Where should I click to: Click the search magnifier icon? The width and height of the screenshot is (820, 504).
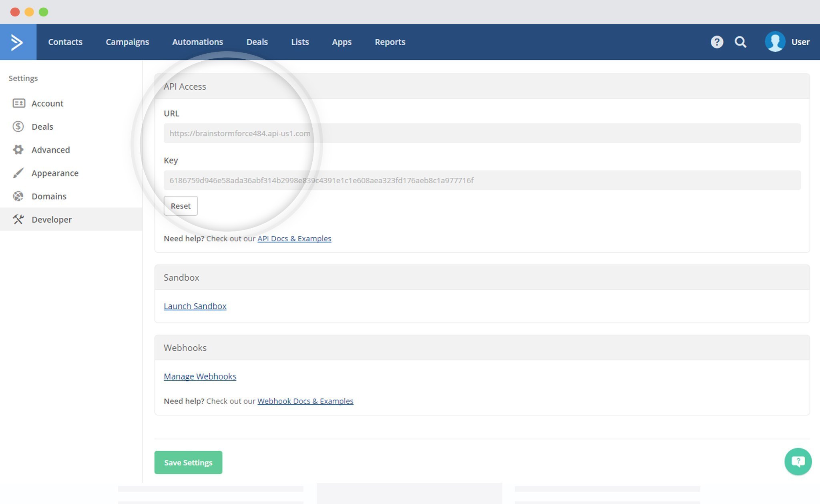pos(740,42)
